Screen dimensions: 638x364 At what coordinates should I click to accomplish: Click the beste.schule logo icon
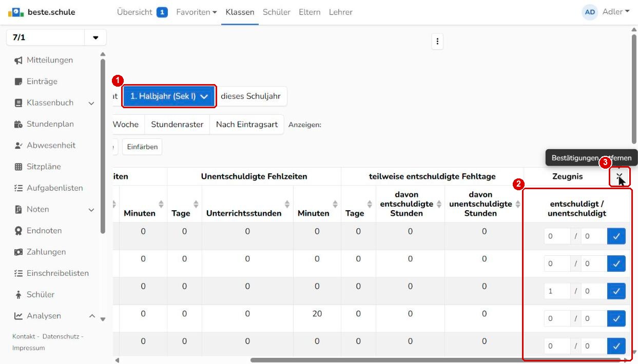click(16, 12)
